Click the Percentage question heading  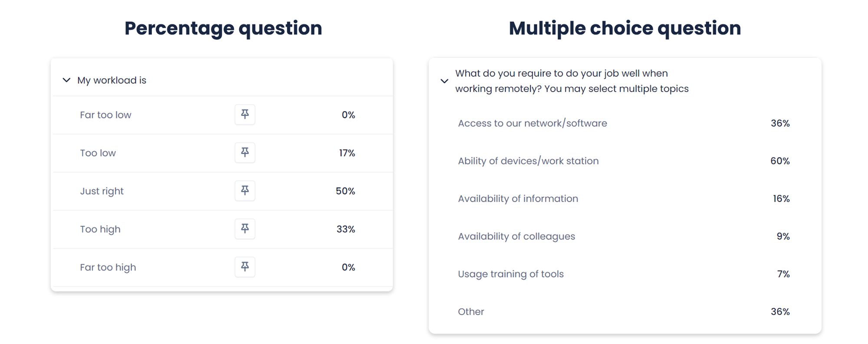tap(223, 28)
